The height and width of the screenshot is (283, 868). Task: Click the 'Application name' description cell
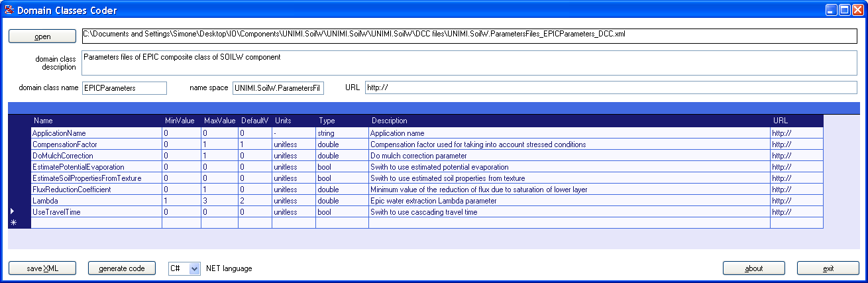tap(570, 133)
